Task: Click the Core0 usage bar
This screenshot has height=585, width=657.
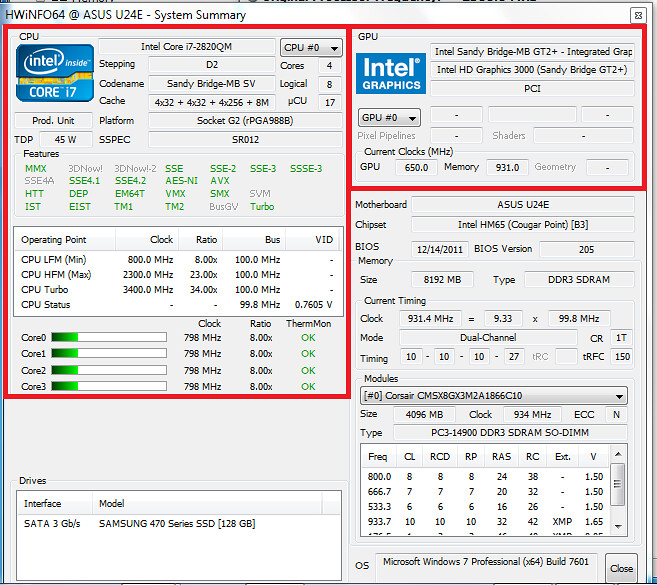Action: coord(109,337)
